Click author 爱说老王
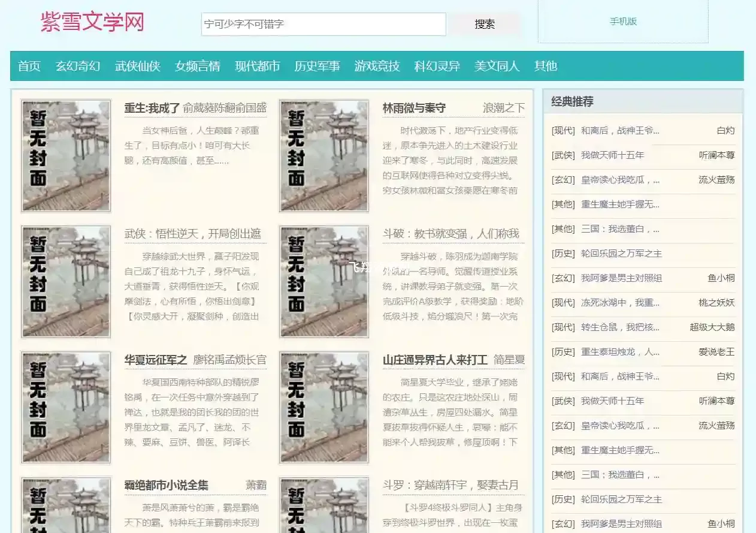This screenshot has height=533, width=756. click(x=716, y=352)
